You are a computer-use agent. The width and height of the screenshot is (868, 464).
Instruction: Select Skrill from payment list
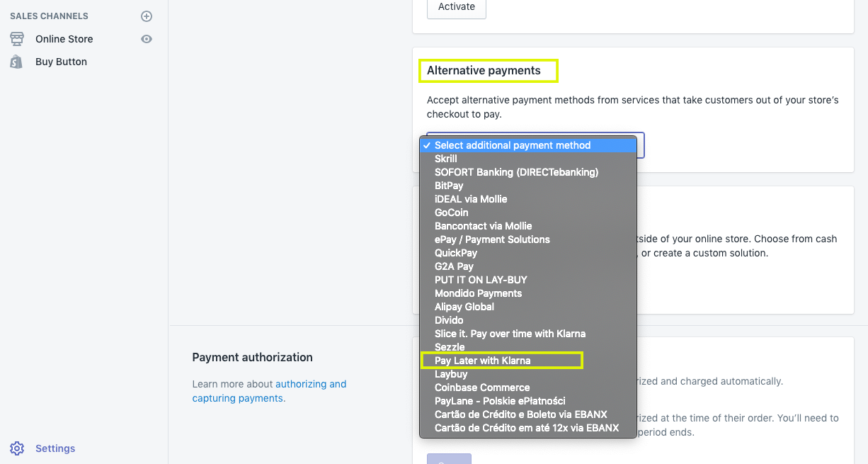click(528, 159)
